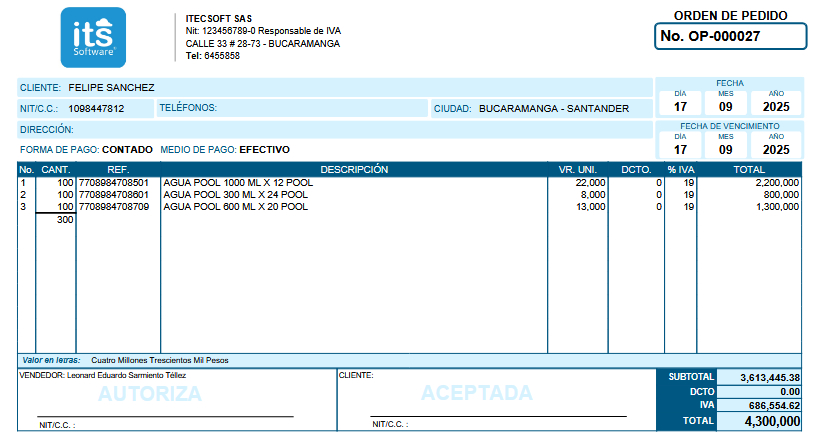819x440 pixels.
Task: Click the DESCRIPCIÓN column header
Action: click(354, 170)
